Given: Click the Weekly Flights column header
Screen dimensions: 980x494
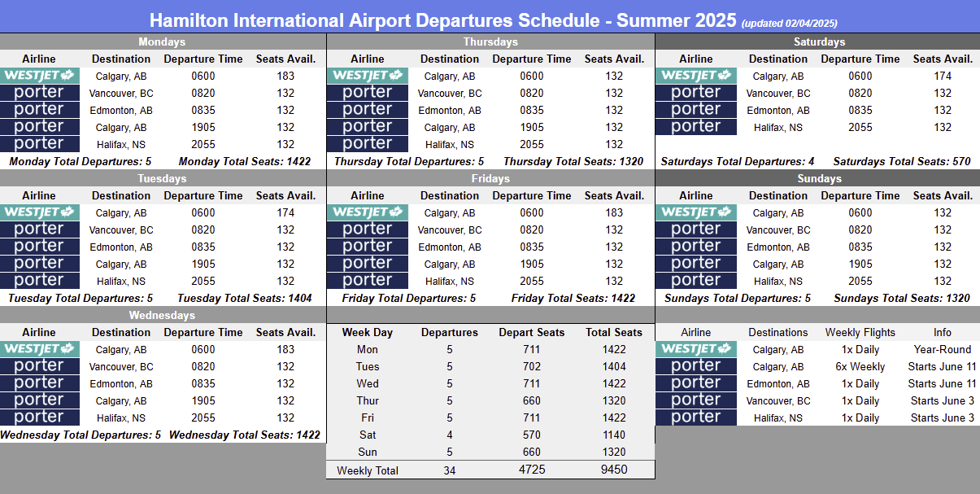Looking at the screenshot, I should (860, 332).
